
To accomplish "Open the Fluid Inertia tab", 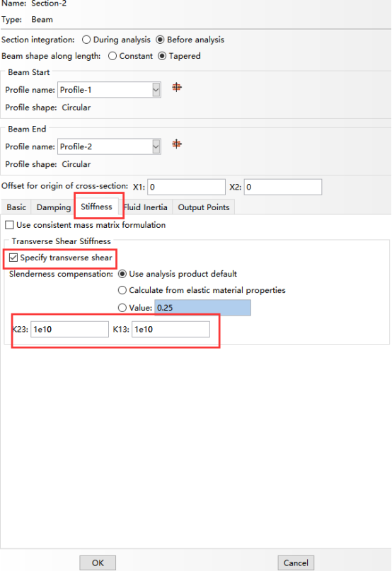I will 145,207.
